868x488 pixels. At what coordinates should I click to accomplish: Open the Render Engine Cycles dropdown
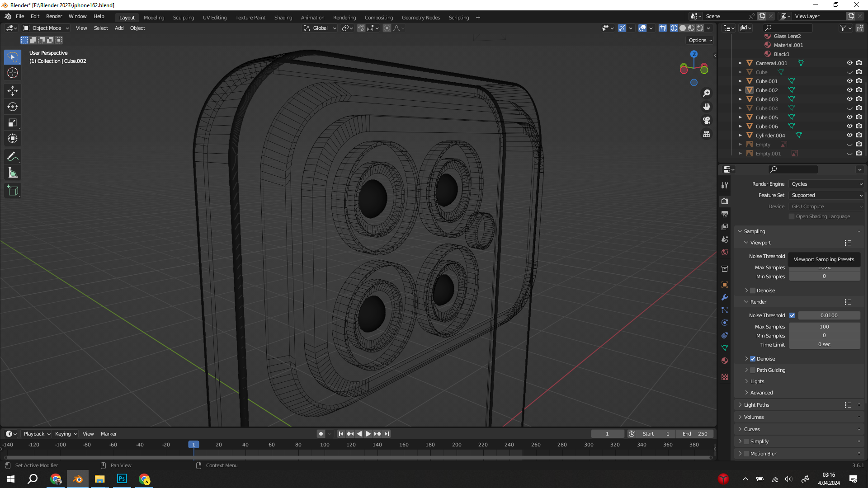pyautogui.click(x=826, y=184)
